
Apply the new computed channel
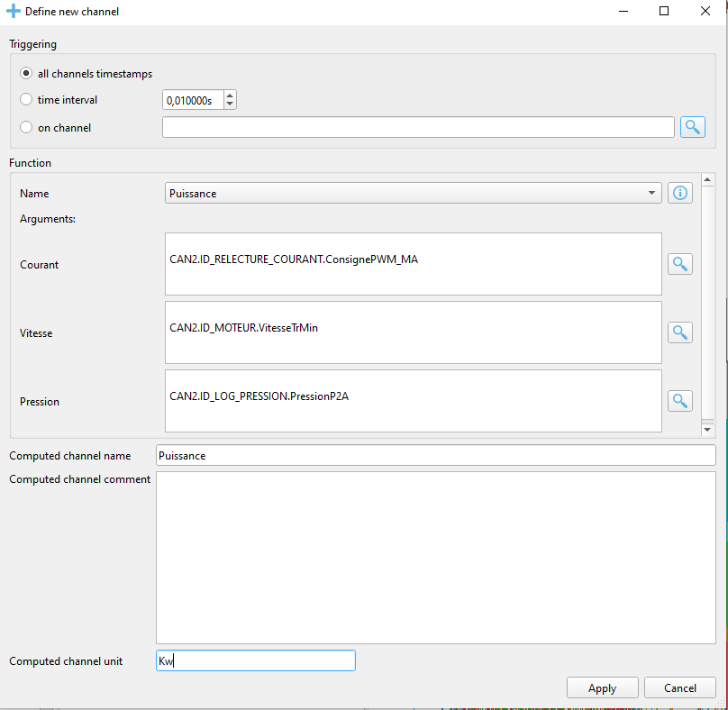click(602, 687)
